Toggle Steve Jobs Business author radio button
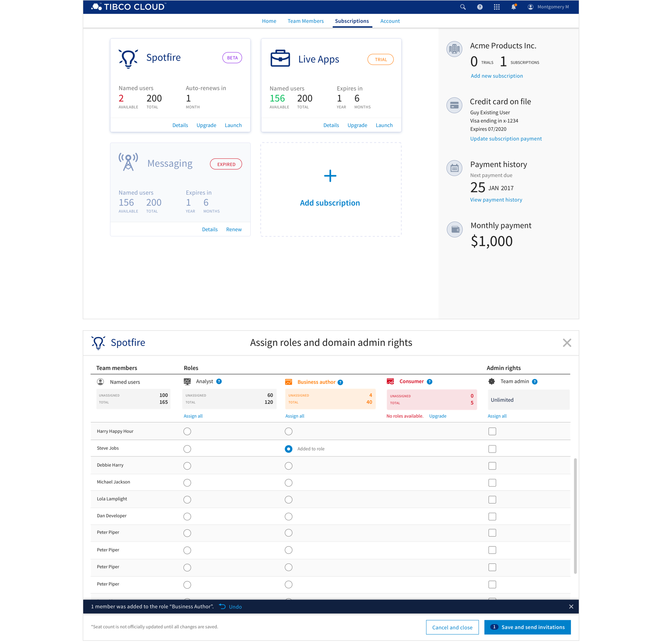 click(x=288, y=449)
